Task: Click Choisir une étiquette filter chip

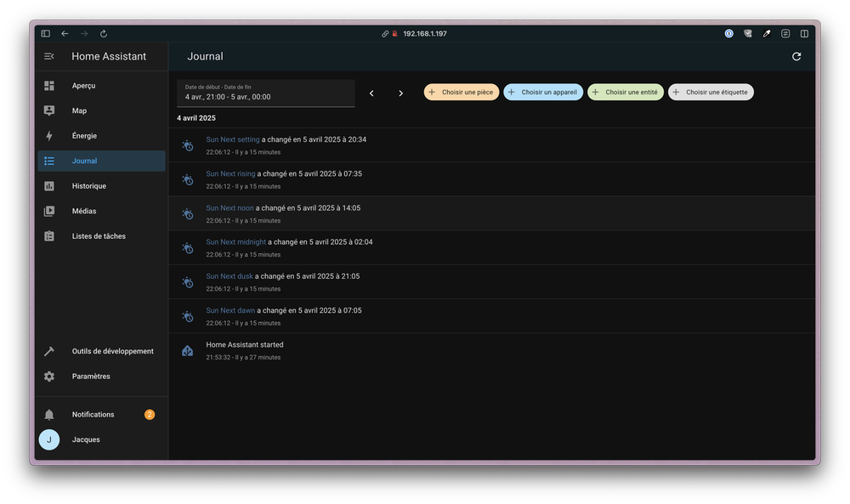Action: click(x=711, y=92)
